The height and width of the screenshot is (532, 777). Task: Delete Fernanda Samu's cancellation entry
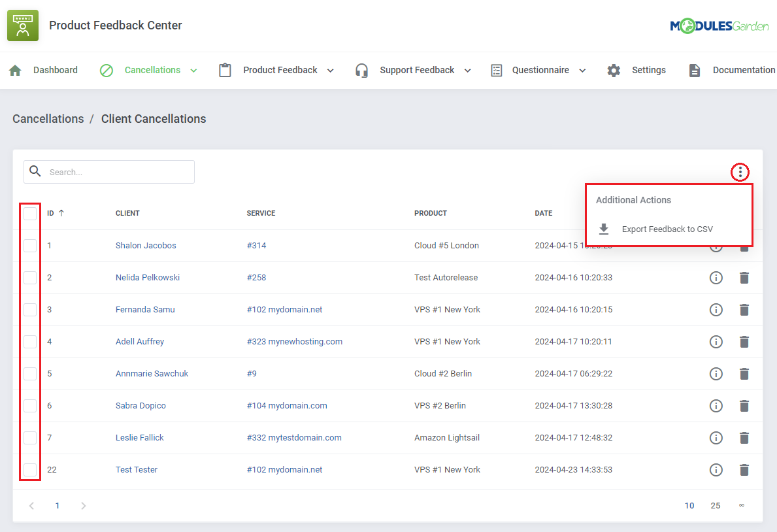[x=744, y=310]
